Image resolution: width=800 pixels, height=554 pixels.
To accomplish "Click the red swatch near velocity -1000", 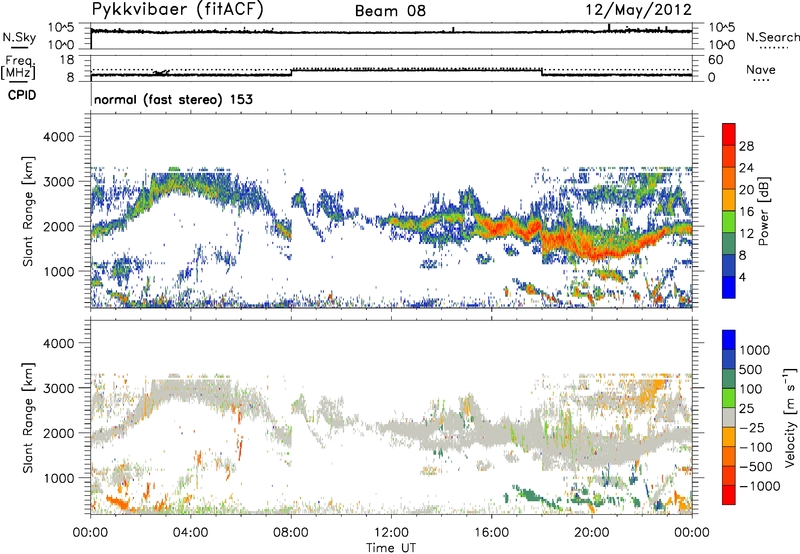I will point(729,495).
